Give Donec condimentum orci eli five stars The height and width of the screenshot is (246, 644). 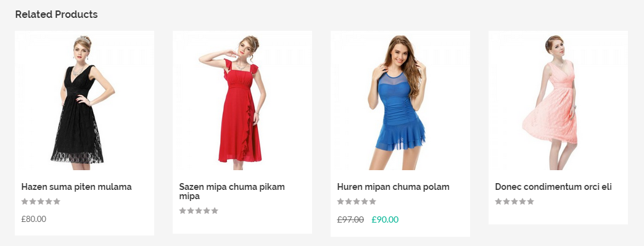pyautogui.click(x=530, y=201)
